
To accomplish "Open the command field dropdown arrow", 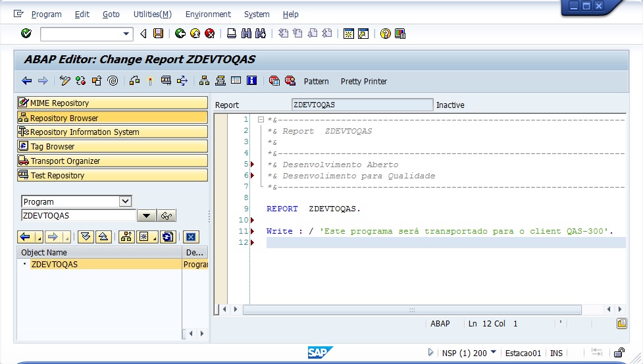I will coord(126,34).
